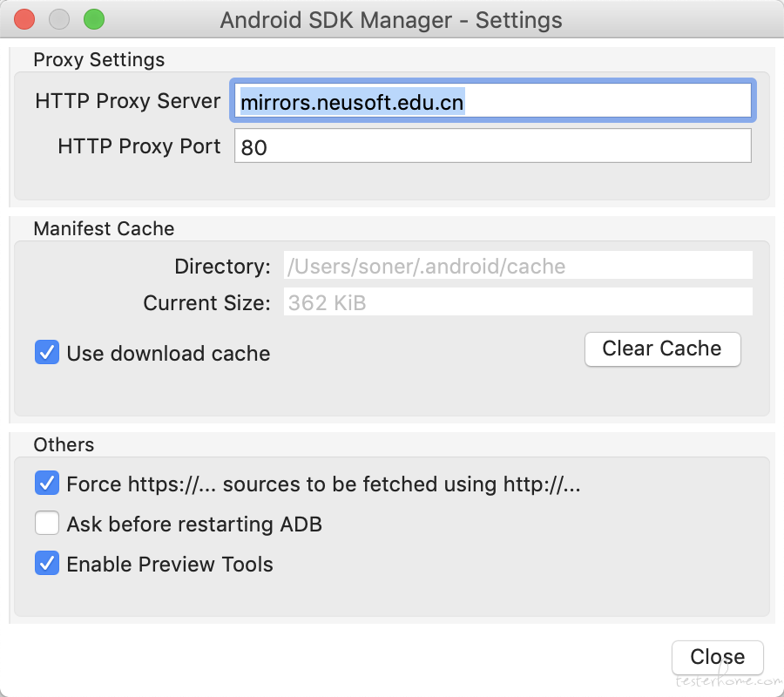Viewport: 784px width, 697px height.
Task: Click the HTTP Proxy Port field
Action: pos(492,145)
